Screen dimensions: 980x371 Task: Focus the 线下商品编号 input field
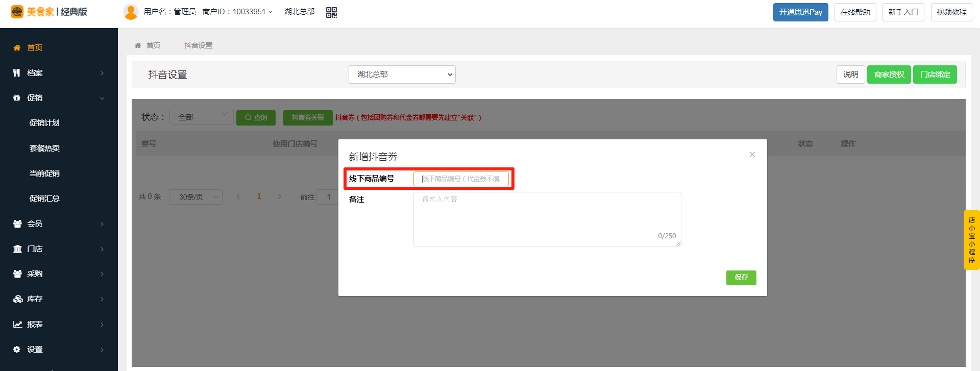click(x=461, y=179)
